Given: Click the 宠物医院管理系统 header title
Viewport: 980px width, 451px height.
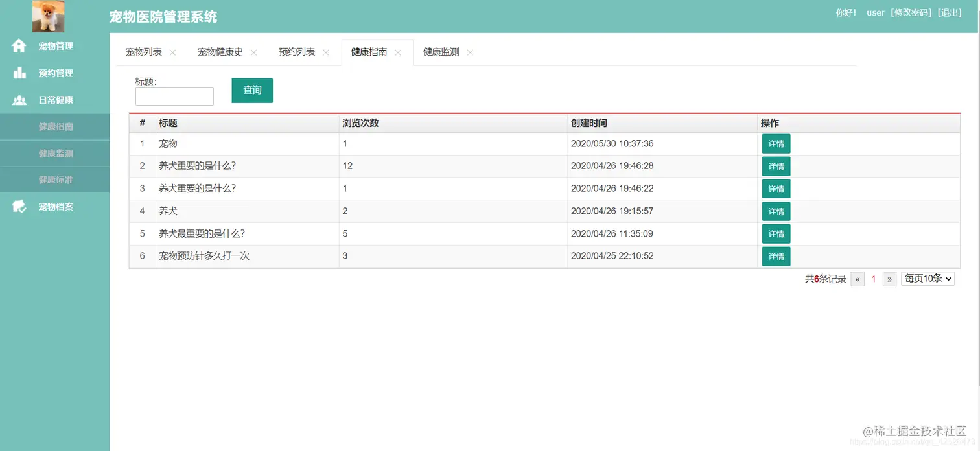Looking at the screenshot, I should tap(163, 17).
